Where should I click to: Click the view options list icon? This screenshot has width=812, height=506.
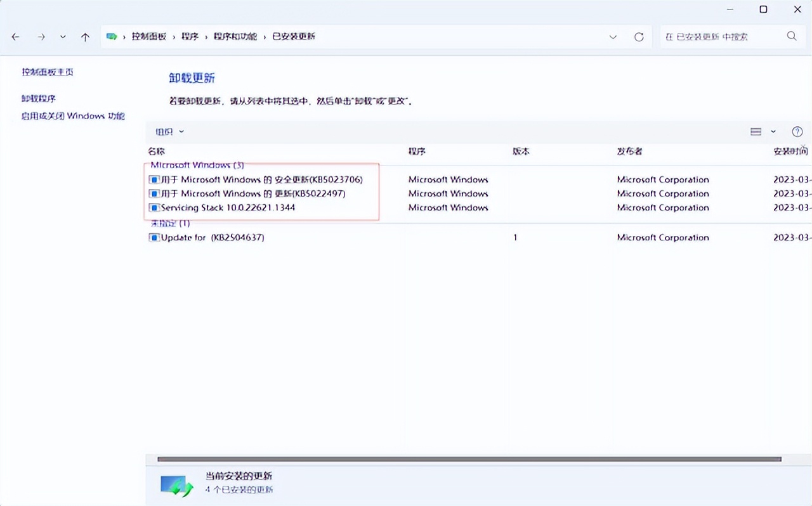click(757, 131)
